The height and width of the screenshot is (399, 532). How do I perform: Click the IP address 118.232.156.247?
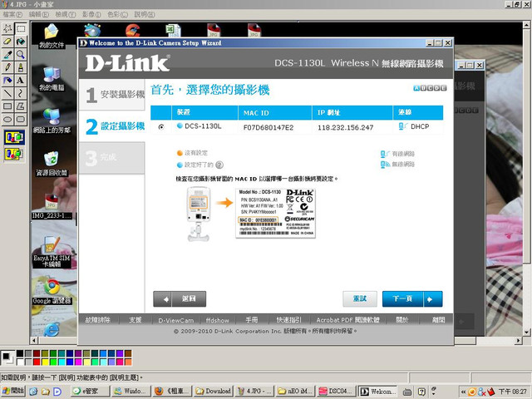(346, 127)
